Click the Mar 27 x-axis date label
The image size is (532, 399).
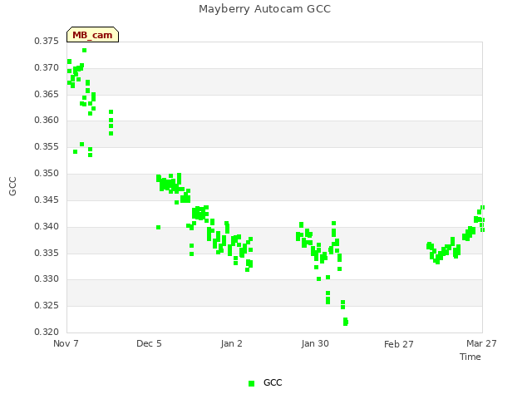pyautogui.click(x=481, y=343)
